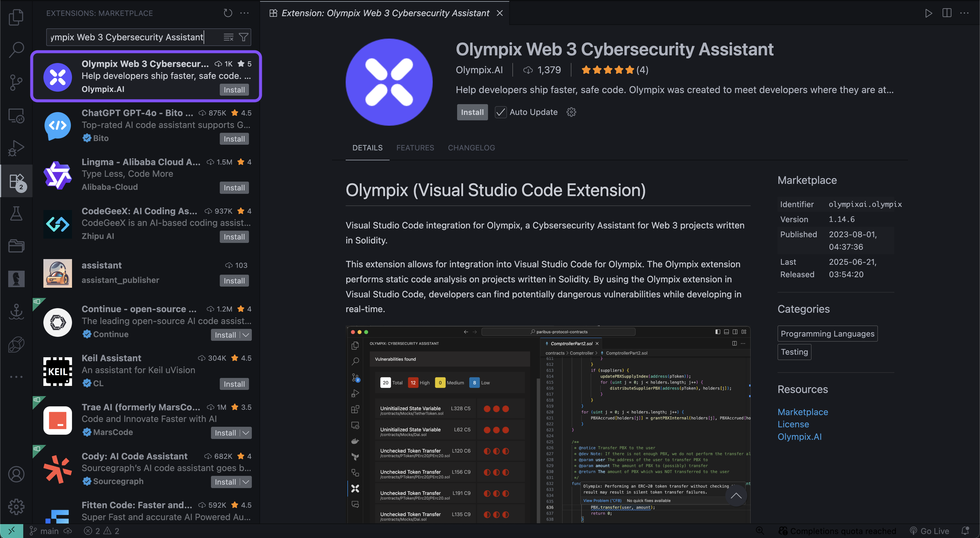The height and width of the screenshot is (538, 980).
Task: Open the Run and Debug view
Action: (x=16, y=148)
